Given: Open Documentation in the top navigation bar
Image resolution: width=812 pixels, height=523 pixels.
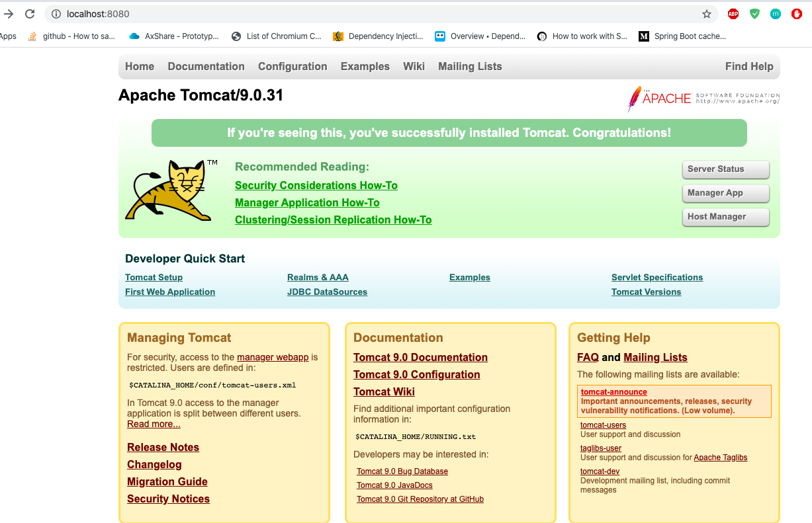Looking at the screenshot, I should pyautogui.click(x=206, y=66).
